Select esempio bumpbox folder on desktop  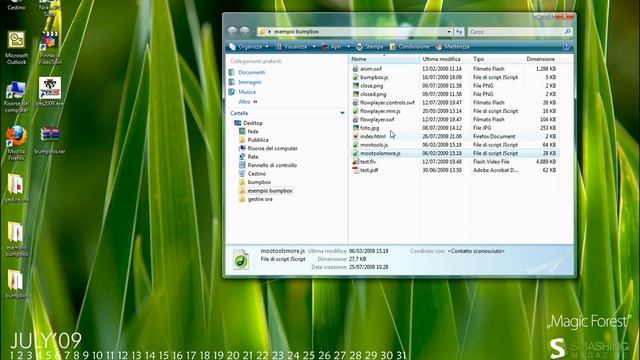coord(16,239)
